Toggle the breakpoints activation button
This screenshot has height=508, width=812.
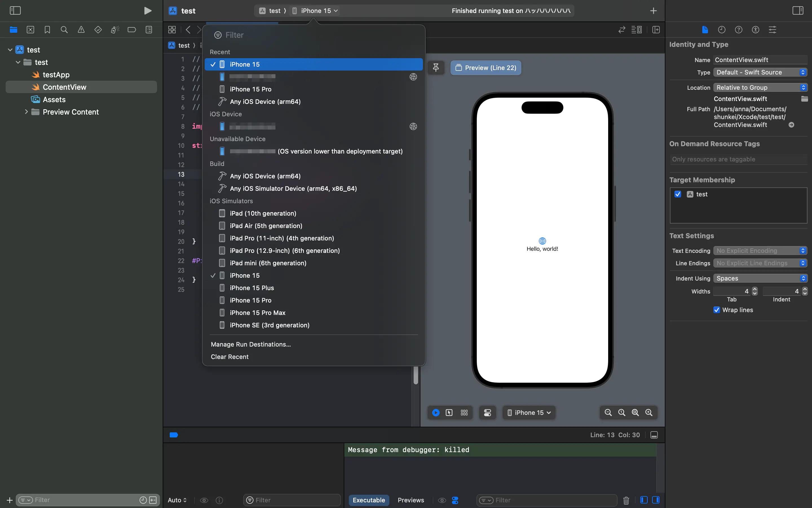[x=174, y=435]
